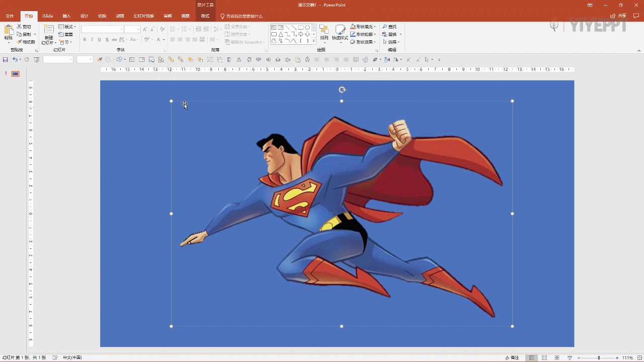Click the rotate handle above the picture
Image resolution: width=644 pixels, height=362 pixels.
coord(342,90)
